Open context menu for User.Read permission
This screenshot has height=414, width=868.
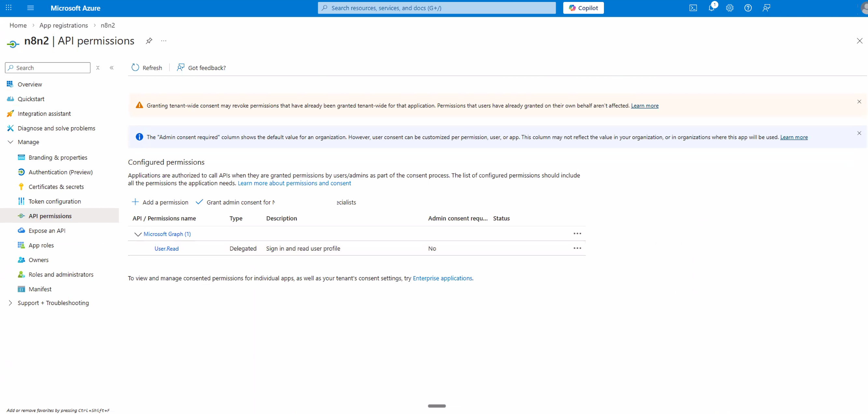(x=577, y=248)
